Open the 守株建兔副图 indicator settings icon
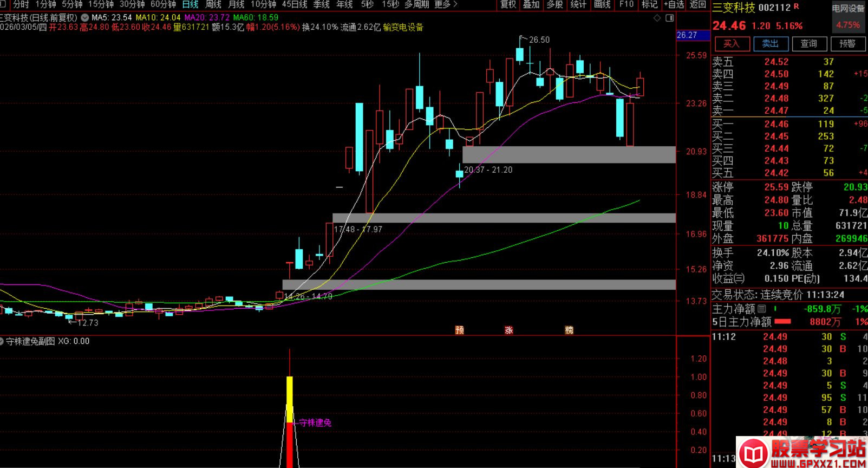 3,341
